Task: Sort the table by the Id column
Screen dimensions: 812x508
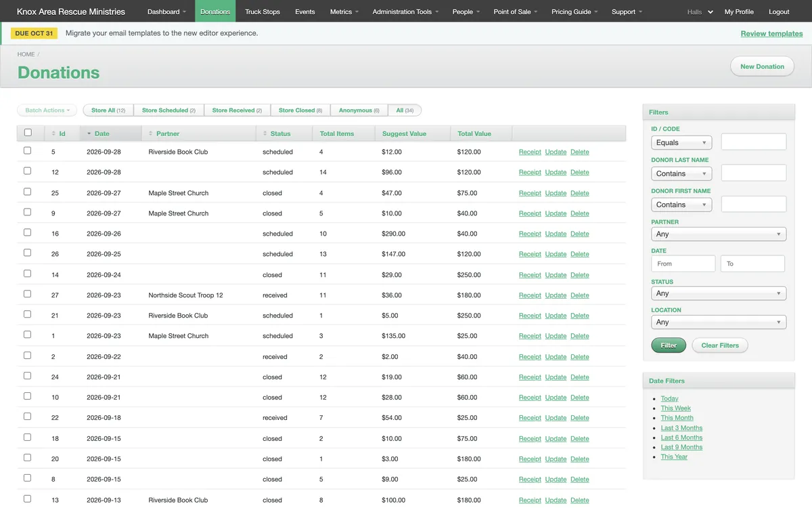Action: click(62, 133)
